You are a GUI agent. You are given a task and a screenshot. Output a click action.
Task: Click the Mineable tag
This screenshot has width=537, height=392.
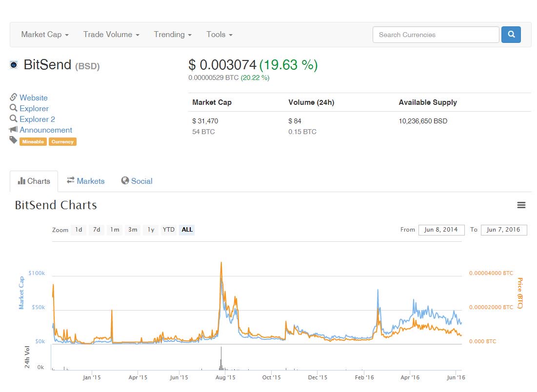[33, 142]
